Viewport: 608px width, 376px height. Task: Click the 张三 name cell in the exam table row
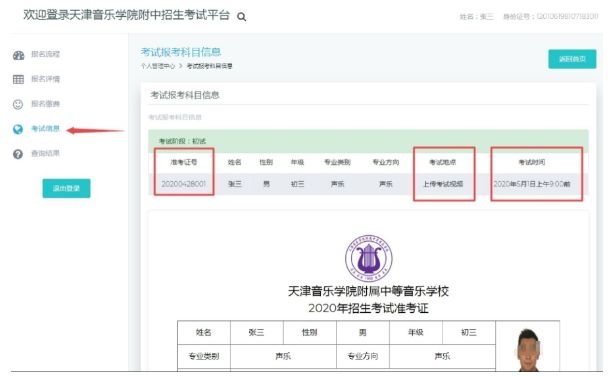(234, 184)
